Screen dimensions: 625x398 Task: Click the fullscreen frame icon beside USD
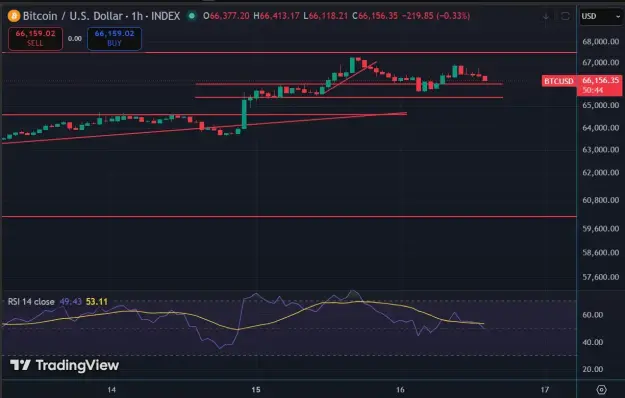click(x=565, y=16)
